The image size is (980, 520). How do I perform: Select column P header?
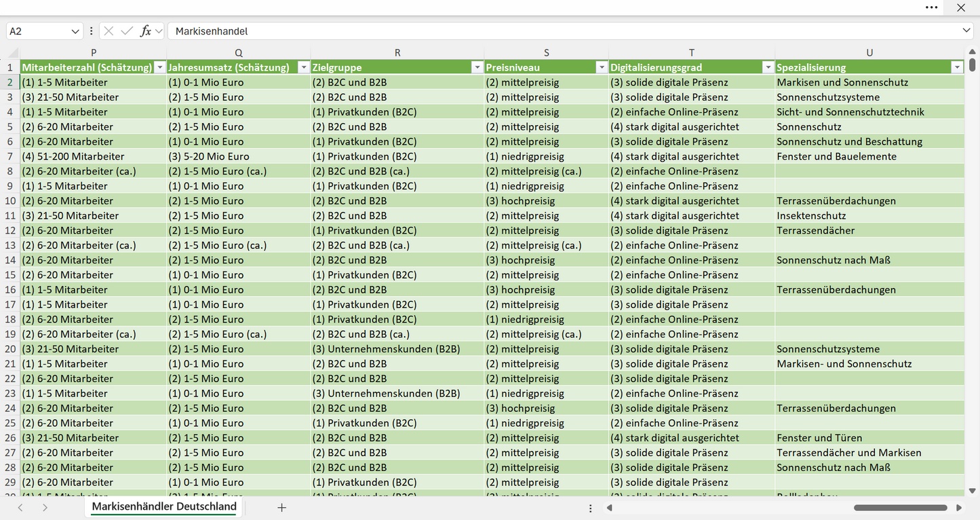94,52
